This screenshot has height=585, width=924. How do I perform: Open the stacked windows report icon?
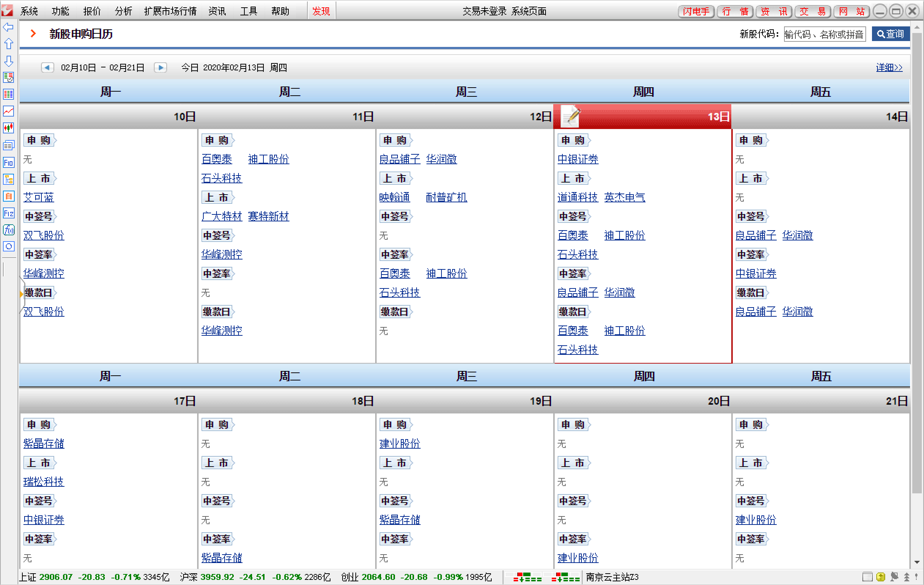[8, 145]
